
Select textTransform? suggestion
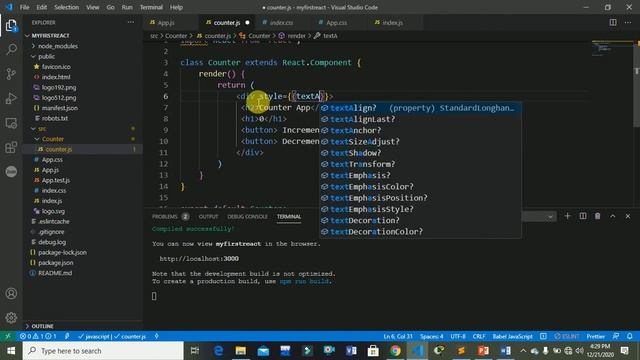tap(420, 164)
